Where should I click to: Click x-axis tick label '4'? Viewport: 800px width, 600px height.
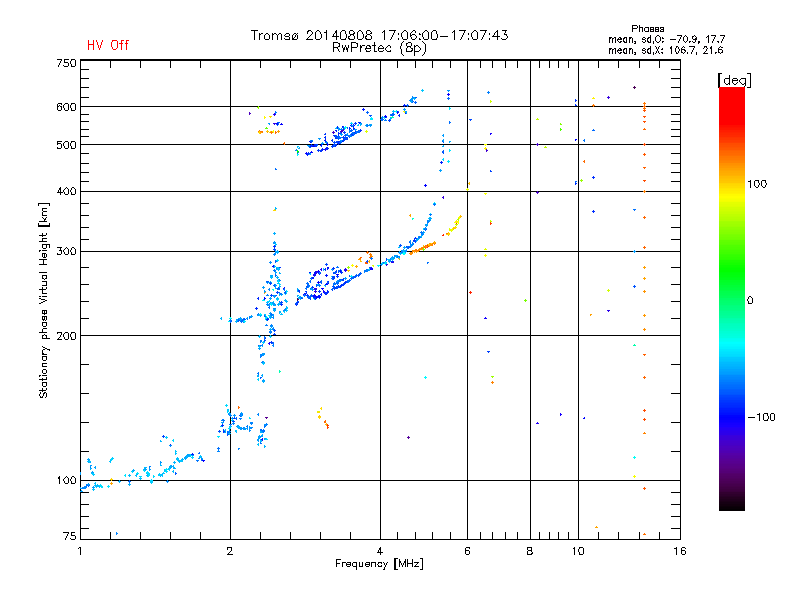tap(380, 551)
